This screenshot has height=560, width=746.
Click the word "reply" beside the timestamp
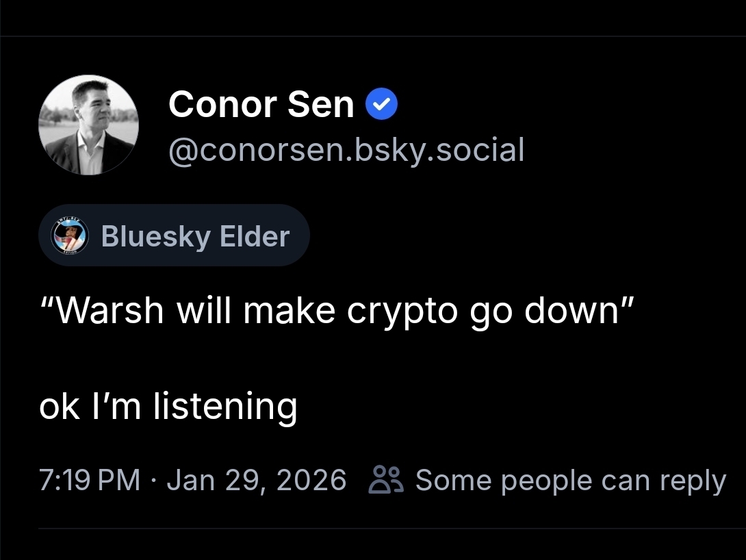[x=693, y=481]
